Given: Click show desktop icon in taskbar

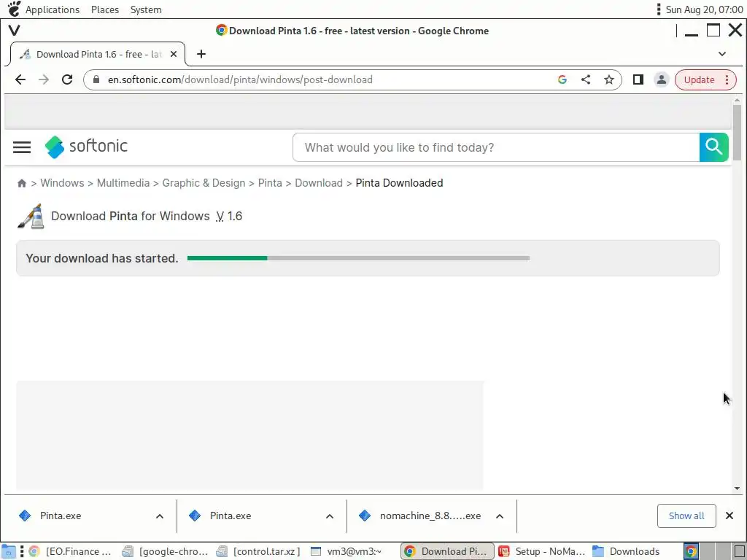Looking at the screenshot, I should coord(8,551).
